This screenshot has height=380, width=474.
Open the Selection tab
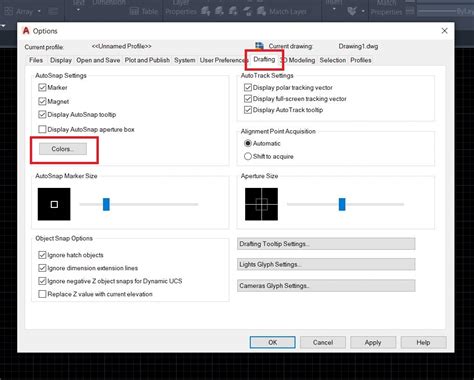tap(333, 60)
